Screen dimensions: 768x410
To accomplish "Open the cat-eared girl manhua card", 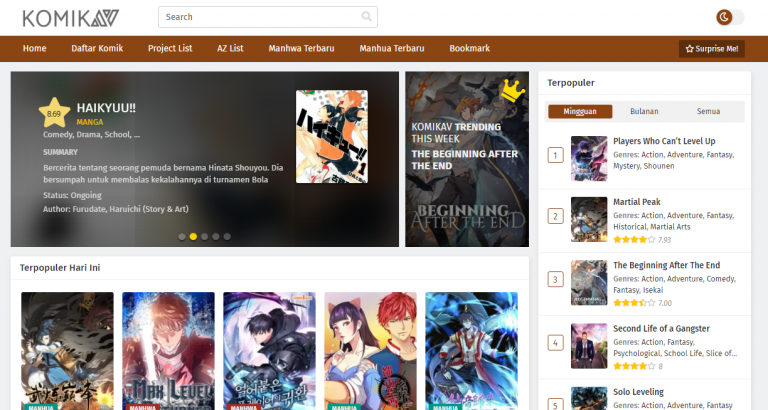I will [x=370, y=351].
